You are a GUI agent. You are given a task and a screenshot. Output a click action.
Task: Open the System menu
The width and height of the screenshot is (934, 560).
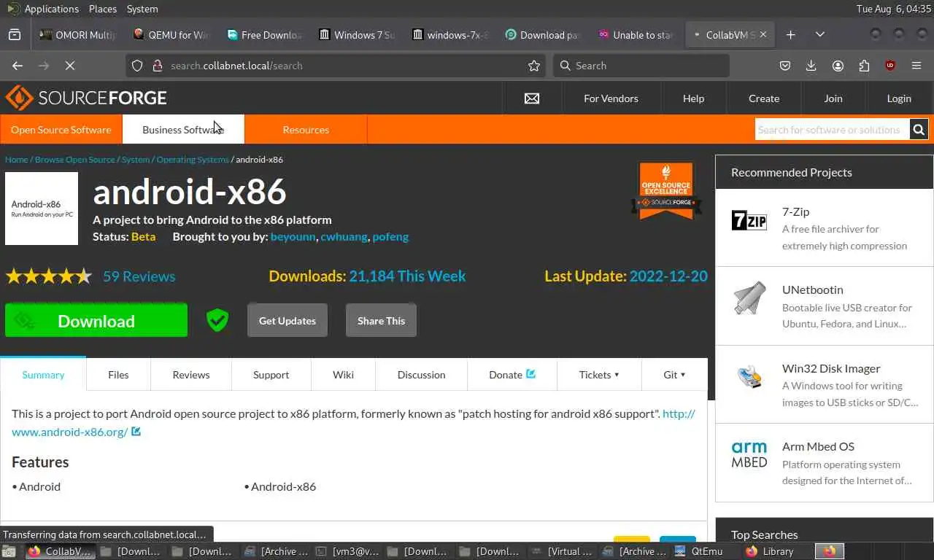pyautogui.click(x=142, y=9)
